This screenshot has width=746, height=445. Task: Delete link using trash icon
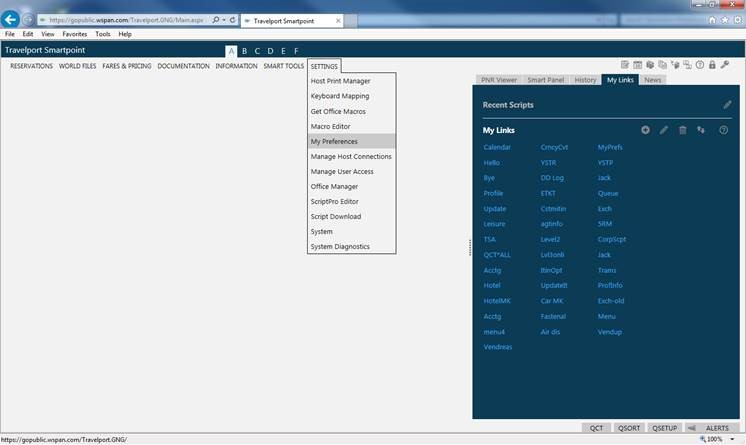(x=682, y=130)
